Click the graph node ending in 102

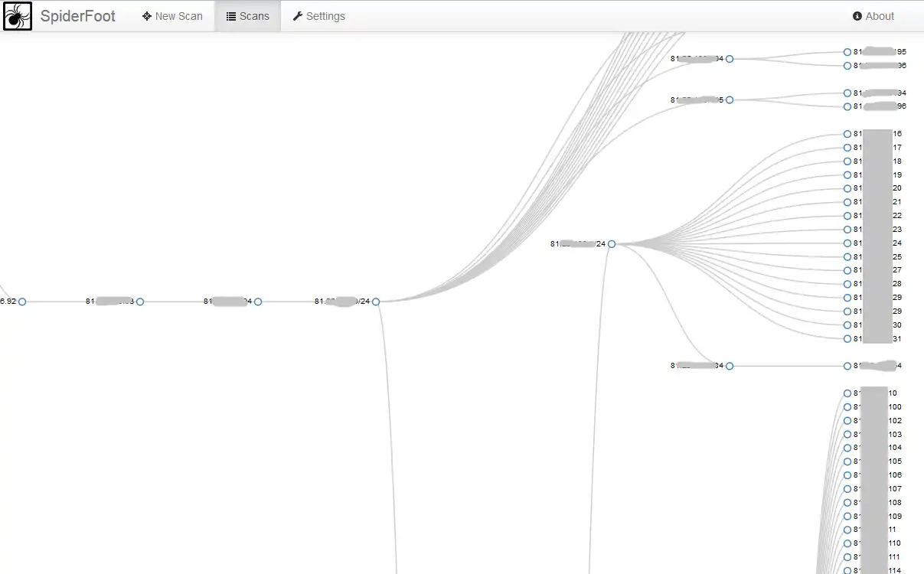(847, 421)
